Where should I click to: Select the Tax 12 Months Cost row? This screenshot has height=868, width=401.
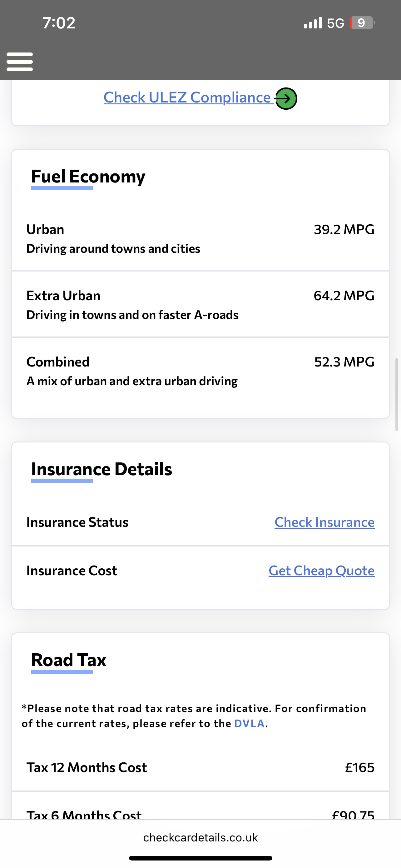pos(200,768)
